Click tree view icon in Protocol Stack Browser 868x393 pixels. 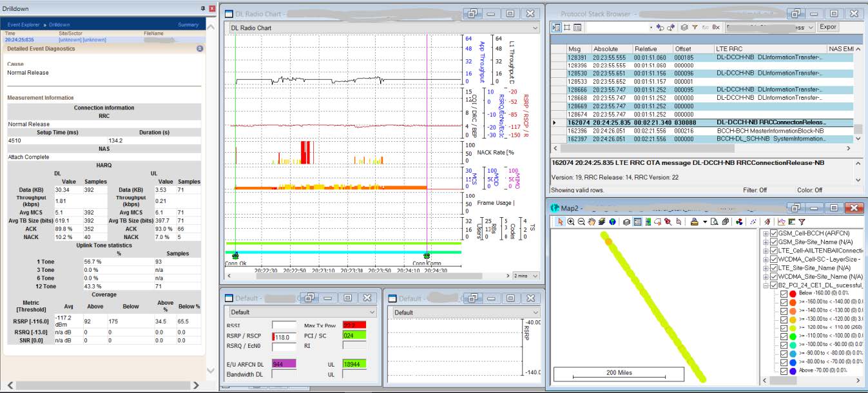(x=556, y=28)
